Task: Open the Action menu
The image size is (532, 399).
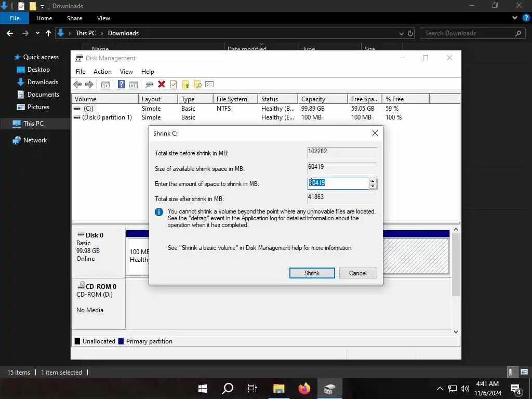Action: click(102, 72)
